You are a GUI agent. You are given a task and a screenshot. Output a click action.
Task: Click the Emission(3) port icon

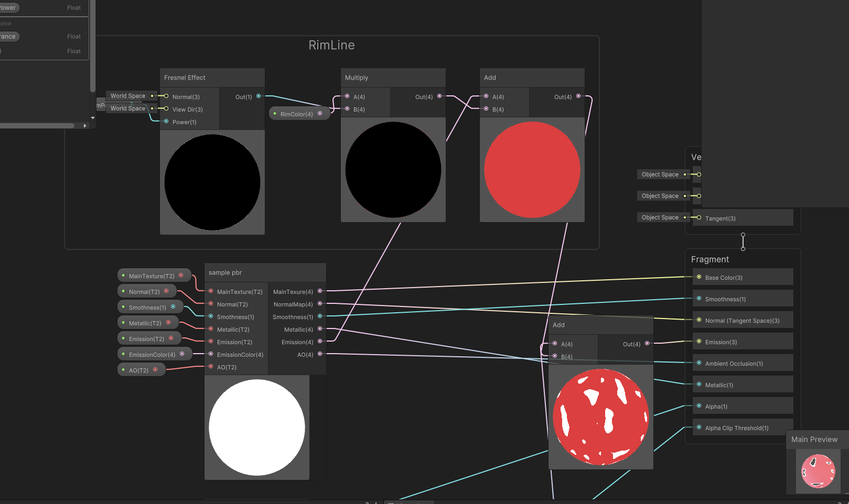698,342
